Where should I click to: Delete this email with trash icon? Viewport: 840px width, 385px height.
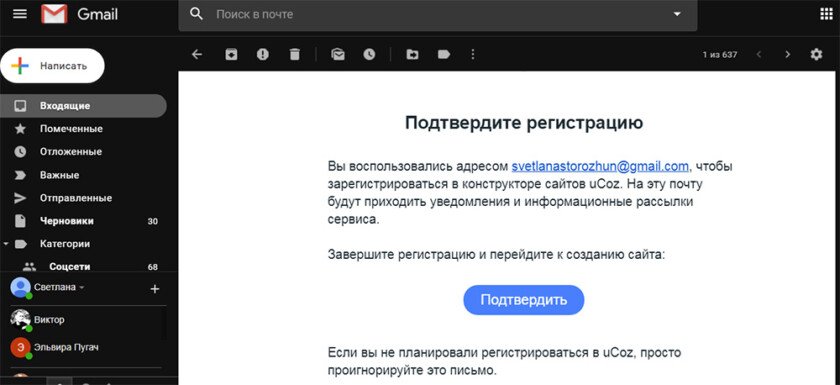click(295, 54)
